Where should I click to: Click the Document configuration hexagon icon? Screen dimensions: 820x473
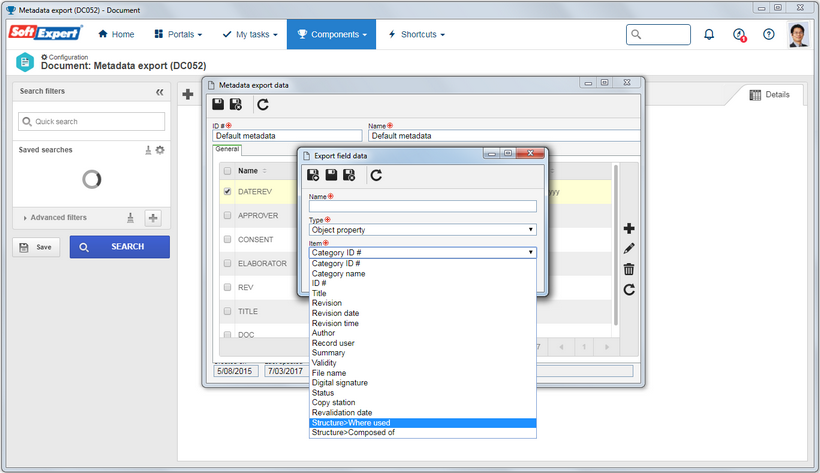25,62
